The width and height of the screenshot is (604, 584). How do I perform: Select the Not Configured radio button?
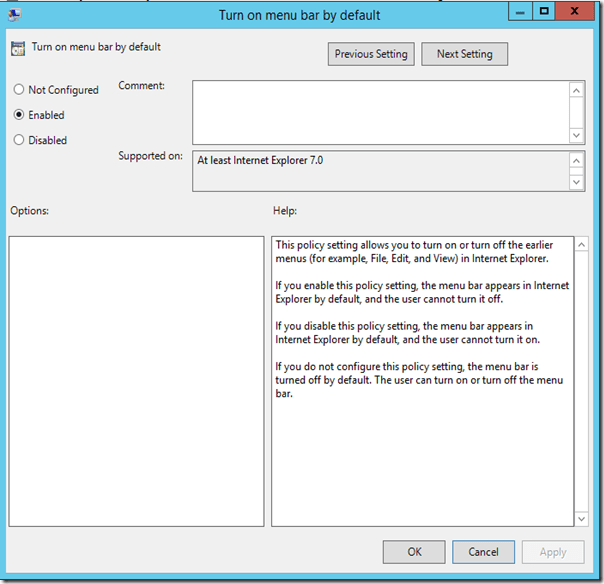pyautogui.click(x=18, y=90)
